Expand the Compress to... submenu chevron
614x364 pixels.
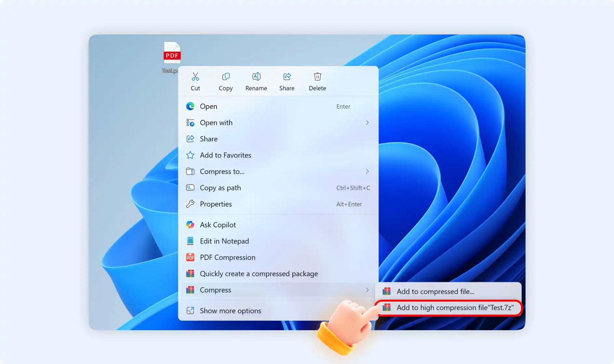367,171
